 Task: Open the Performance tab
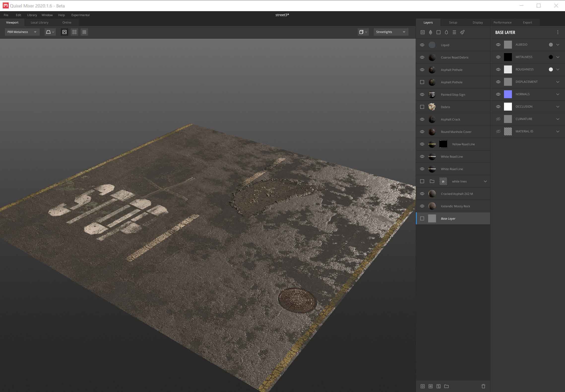coord(502,22)
